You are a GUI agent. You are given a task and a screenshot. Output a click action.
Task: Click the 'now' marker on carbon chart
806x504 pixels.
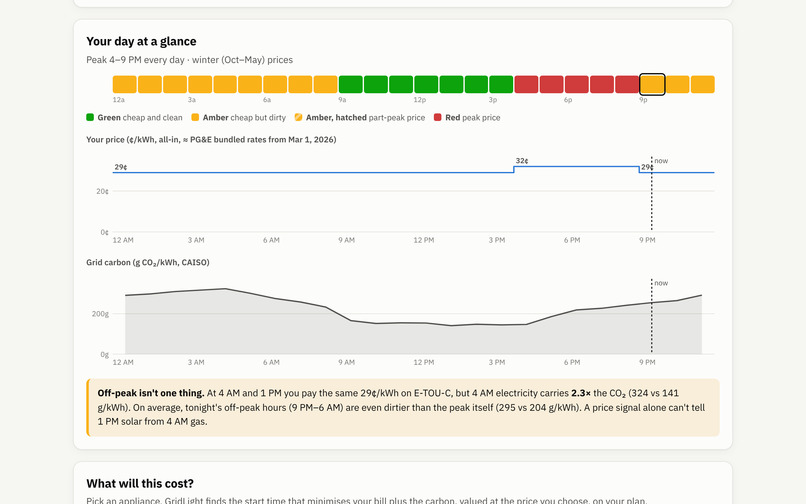661,283
